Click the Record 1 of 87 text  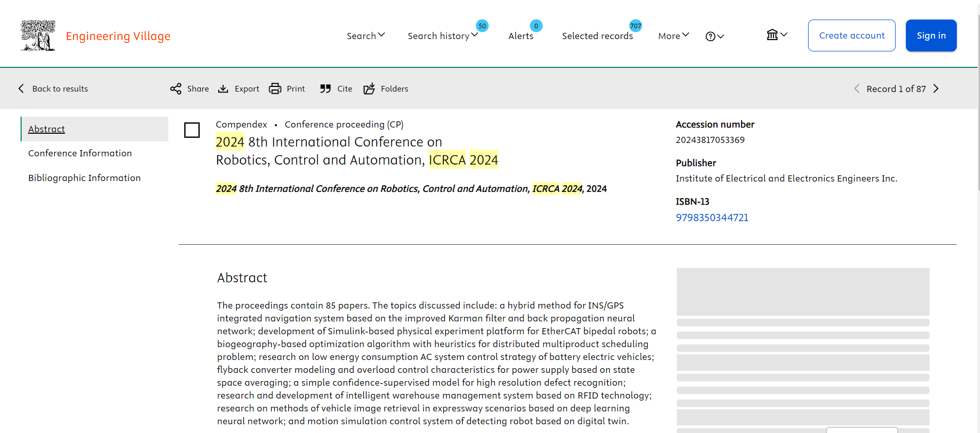(x=896, y=88)
